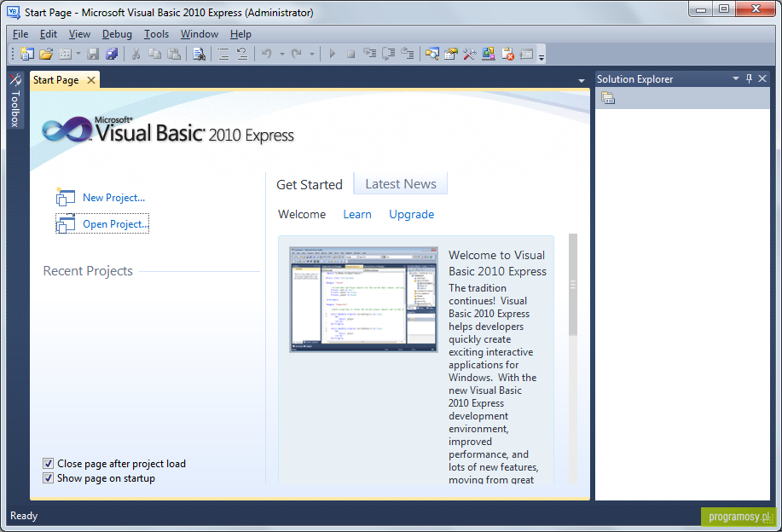Expand the Undo history dropdown arrow
The image size is (782, 532).
(x=281, y=54)
